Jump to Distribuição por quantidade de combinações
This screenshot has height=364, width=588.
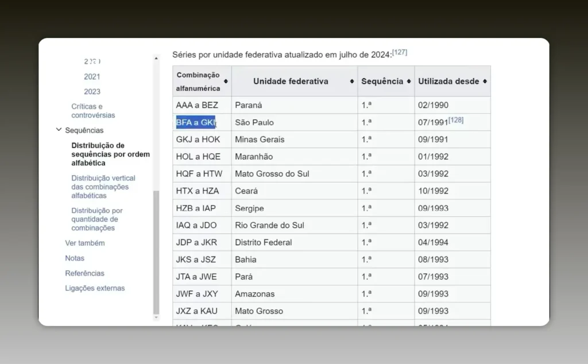[x=96, y=219]
